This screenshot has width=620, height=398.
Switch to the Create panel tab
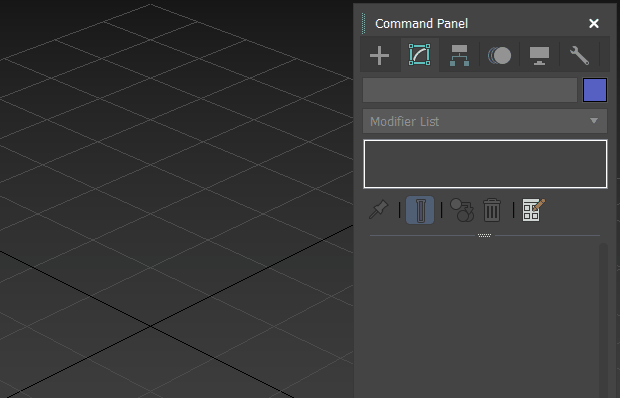tap(380, 55)
